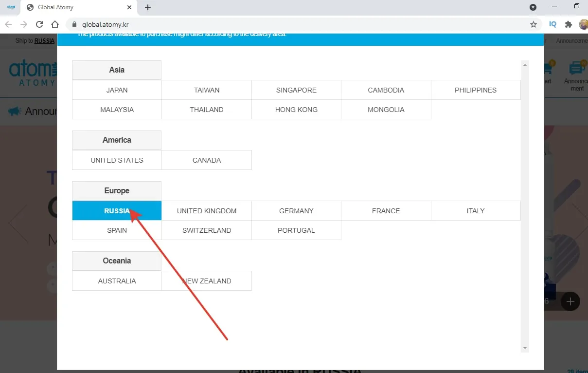Click the browser back arrow

click(x=8, y=24)
